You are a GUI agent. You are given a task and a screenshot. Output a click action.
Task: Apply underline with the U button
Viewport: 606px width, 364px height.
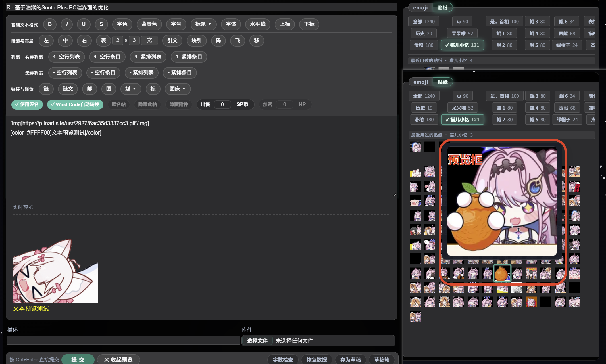pos(84,24)
